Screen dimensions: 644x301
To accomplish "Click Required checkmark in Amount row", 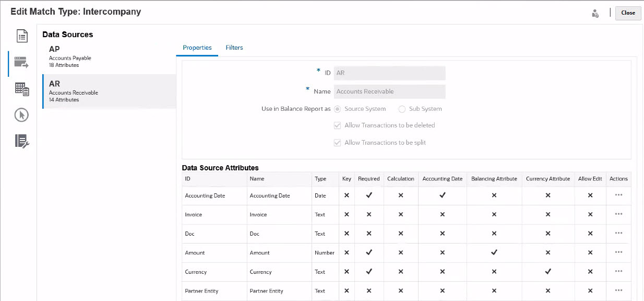I will tap(369, 252).
